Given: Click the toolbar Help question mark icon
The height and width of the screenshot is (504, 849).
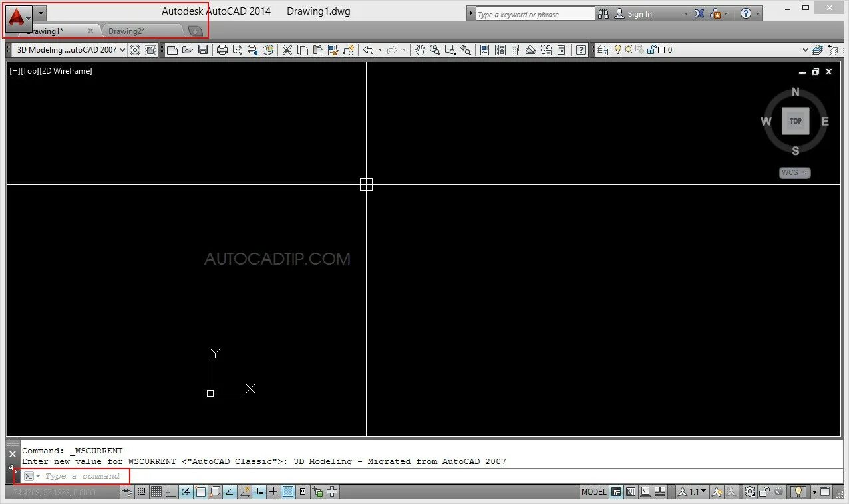Looking at the screenshot, I should (x=581, y=50).
